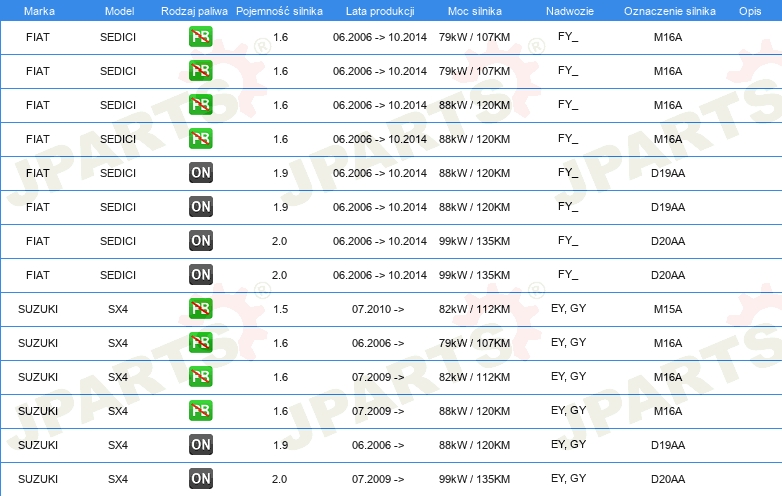Click FY_ body cell in first FIAT row
Viewport: 782px width, 496px height.
pos(568,36)
